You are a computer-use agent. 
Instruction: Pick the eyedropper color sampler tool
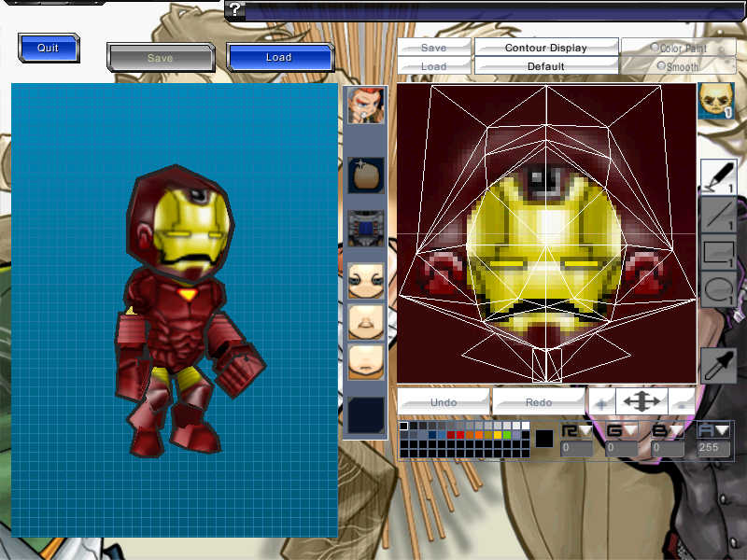click(717, 365)
